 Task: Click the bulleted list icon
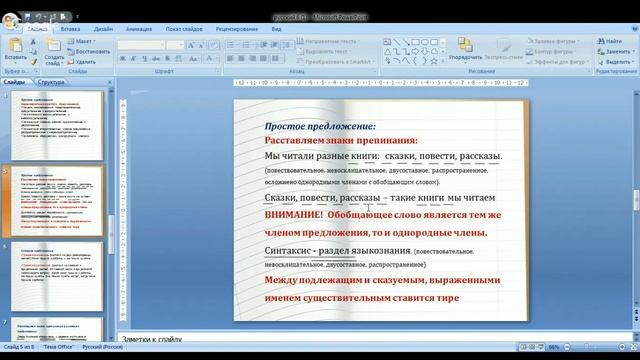click(x=231, y=45)
